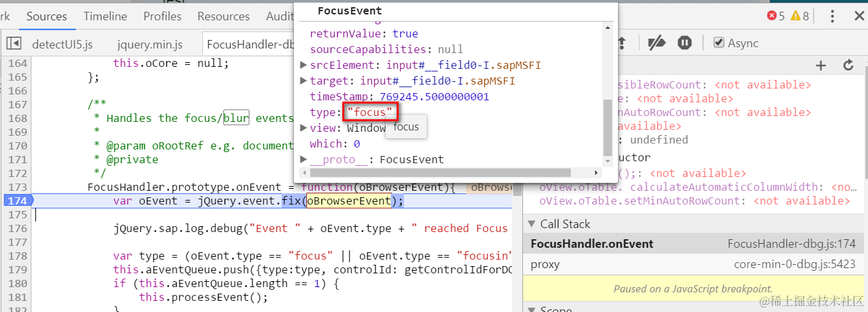Image resolution: width=868 pixels, height=312 pixels.
Task: Open the DevTools three-dot menu
Action: (x=832, y=16)
